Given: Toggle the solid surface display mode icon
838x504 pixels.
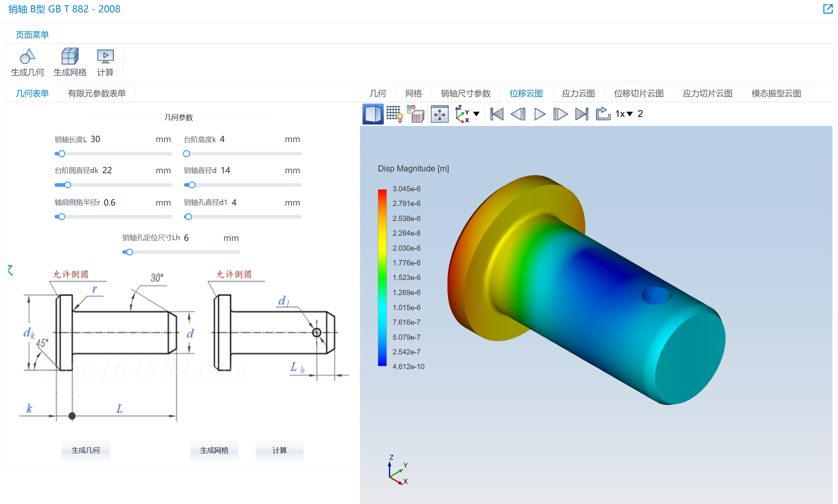Looking at the screenshot, I should click(373, 114).
